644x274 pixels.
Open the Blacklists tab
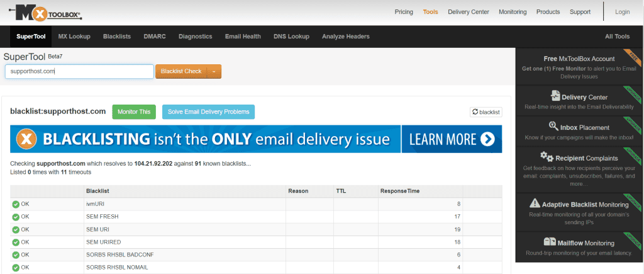coord(117,36)
